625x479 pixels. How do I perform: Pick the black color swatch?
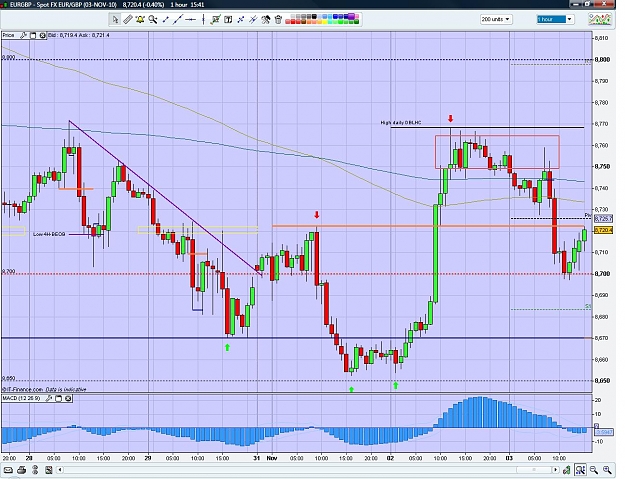tap(314, 16)
